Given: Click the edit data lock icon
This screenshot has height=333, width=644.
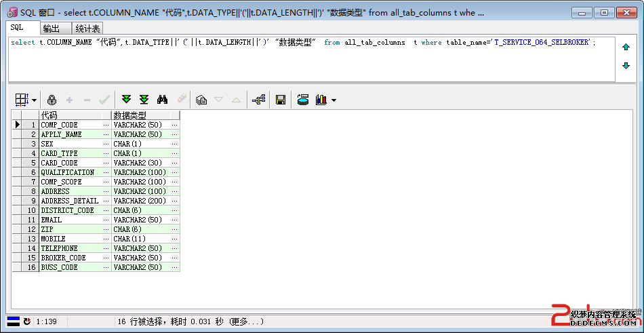Looking at the screenshot, I should 52,100.
